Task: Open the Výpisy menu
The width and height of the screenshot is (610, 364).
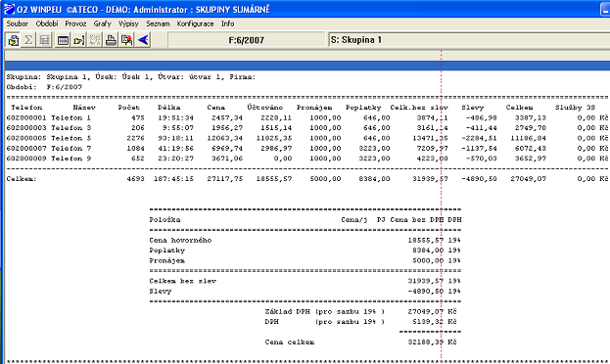Action: [128, 23]
